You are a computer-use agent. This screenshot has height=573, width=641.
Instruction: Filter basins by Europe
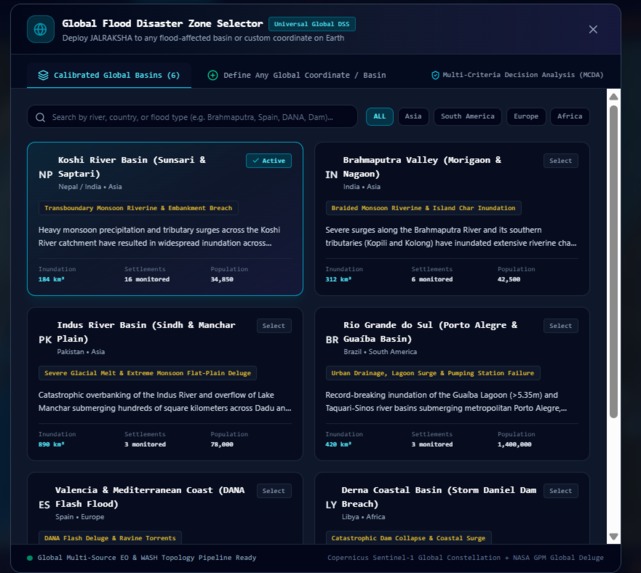tap(526, 116)
